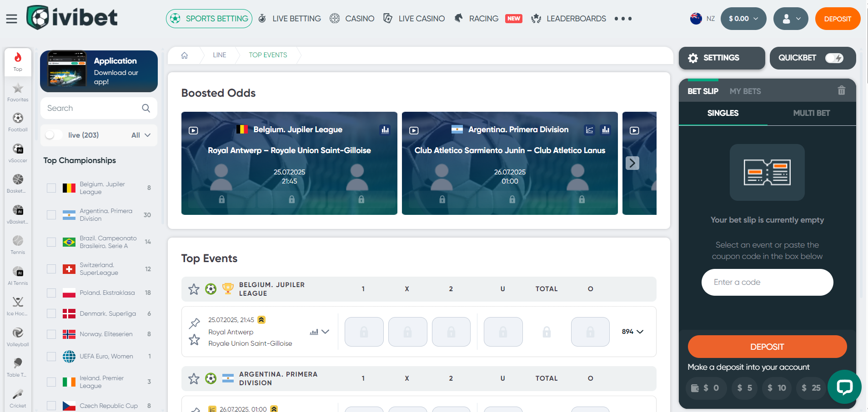Toggle the Quickbet switch
This screenshot has width=868, height=412.
point(834,58)
